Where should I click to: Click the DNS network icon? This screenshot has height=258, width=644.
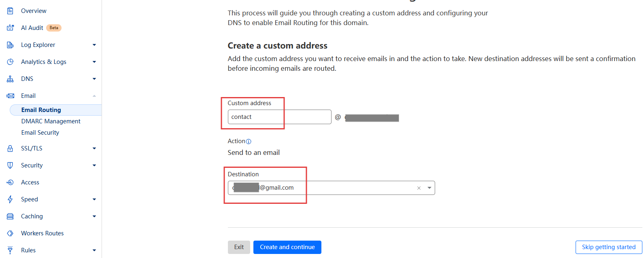10,79
